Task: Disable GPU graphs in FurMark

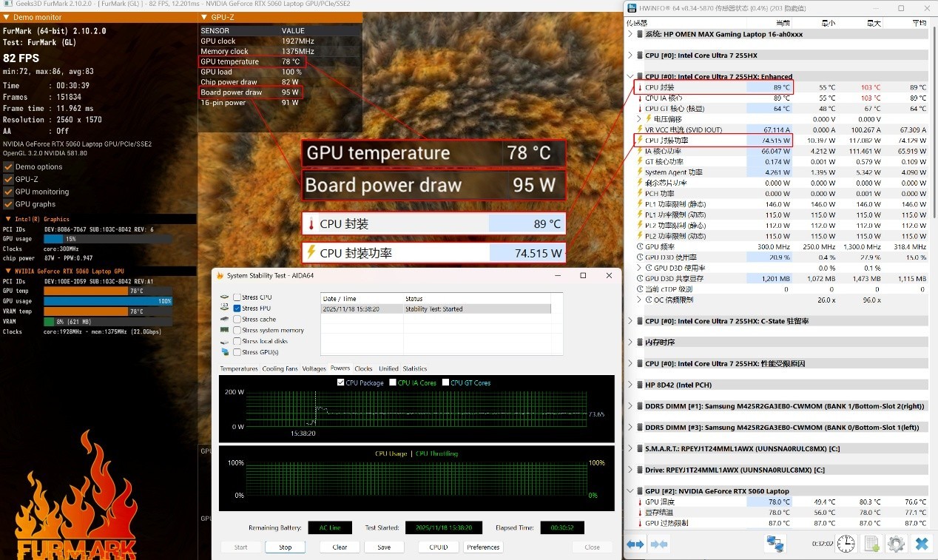Action: [x=9, y=204]
